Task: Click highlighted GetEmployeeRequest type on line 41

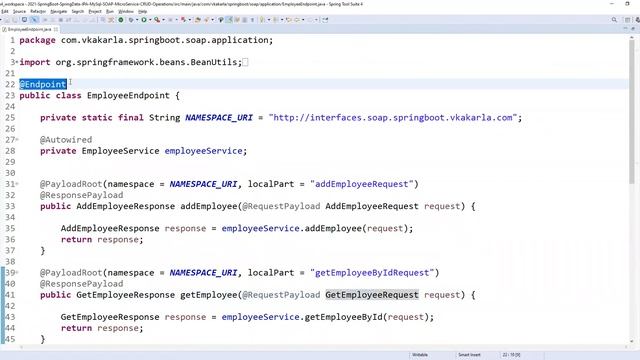Action: point(372,295)
